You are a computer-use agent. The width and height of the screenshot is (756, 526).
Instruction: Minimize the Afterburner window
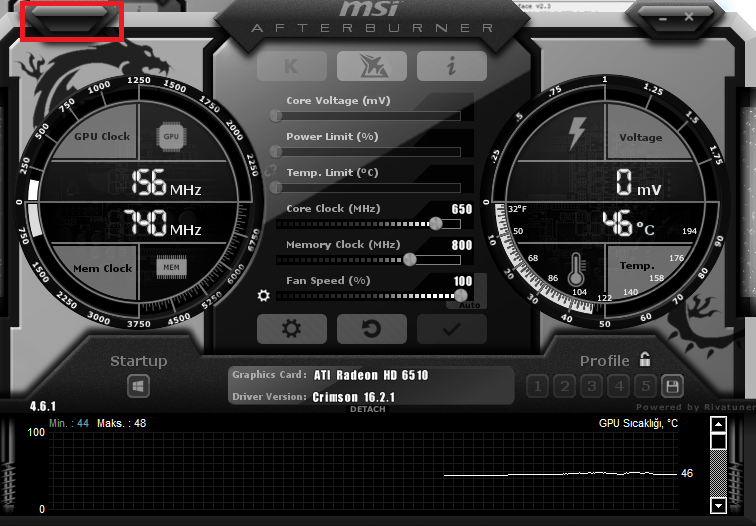pos(663,18)
